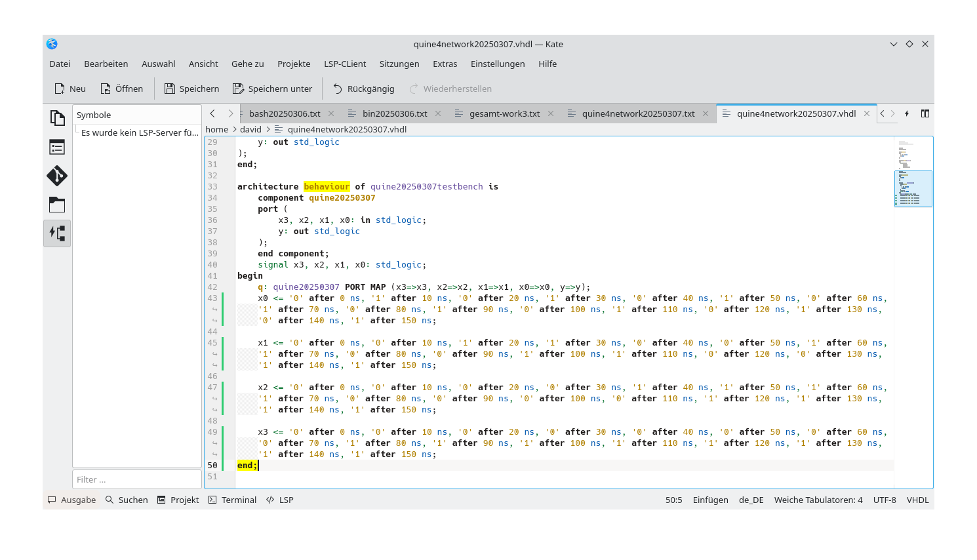Expand the david breadcrumb folder
977x560 pixels.
click(x=251, y=129)
